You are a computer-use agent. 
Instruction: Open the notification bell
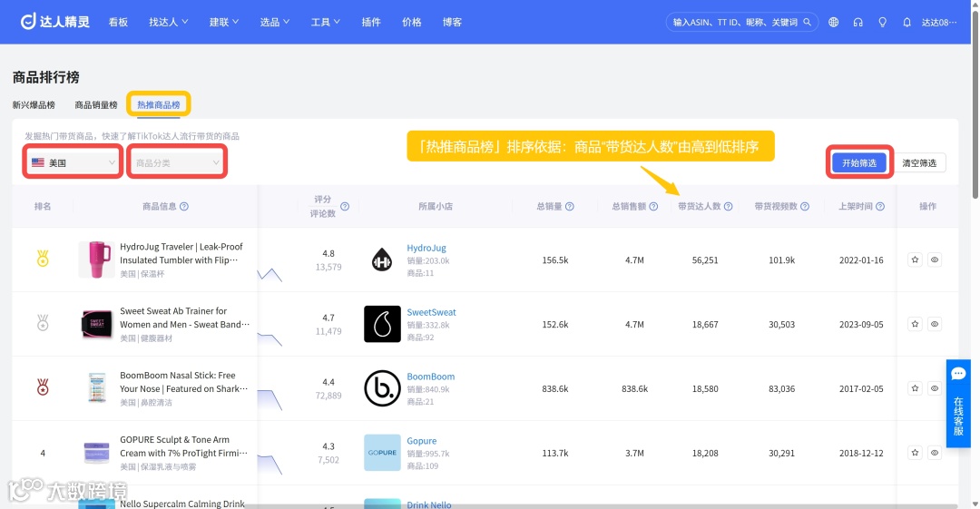[906, 22]
